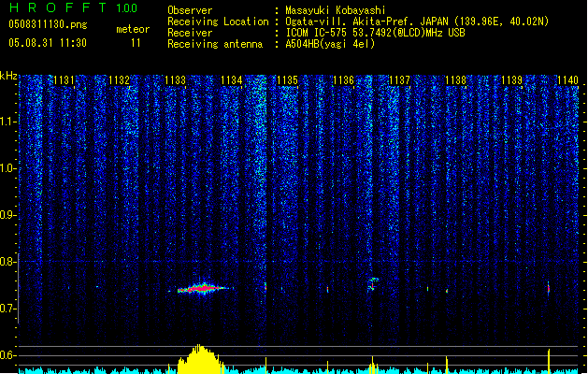Click the long red meteor echo after 1133

point(203,289)
